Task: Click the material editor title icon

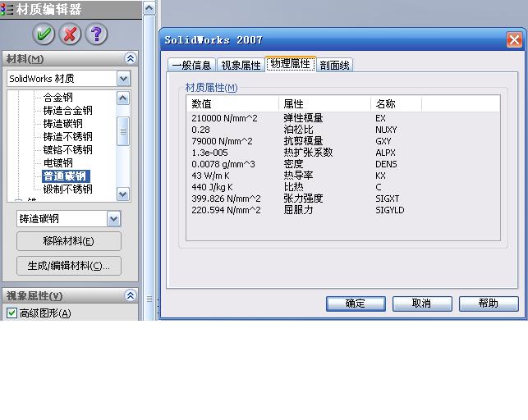Action: click(7, 9)
